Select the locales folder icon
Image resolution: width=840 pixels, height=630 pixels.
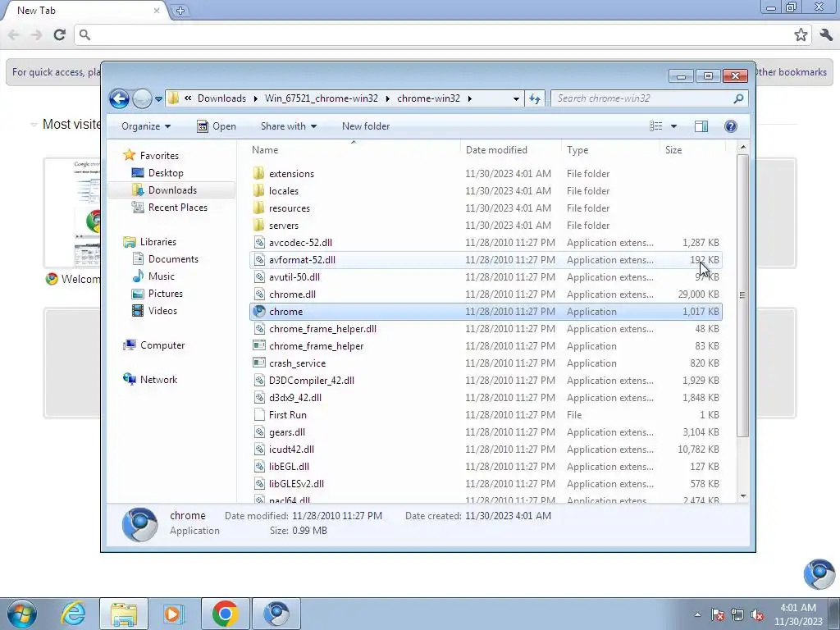pyautogui.click(x=258, y=190)
